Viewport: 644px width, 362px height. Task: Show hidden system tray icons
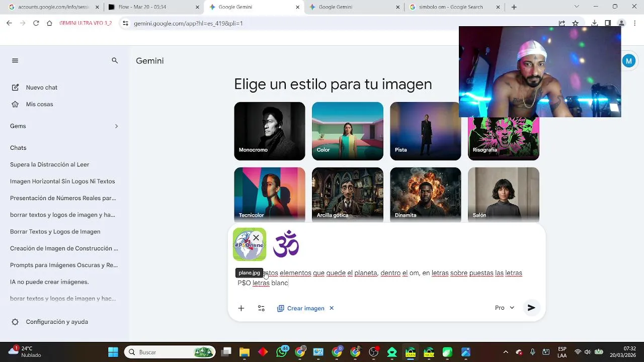(x=506, y=352)
